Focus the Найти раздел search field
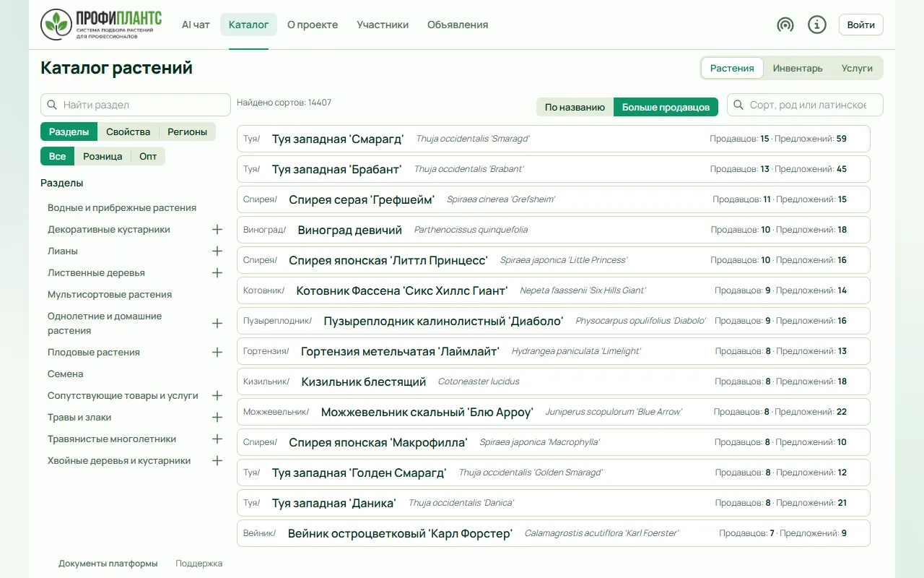Screen dimensions: 924x578 point(136,105)
